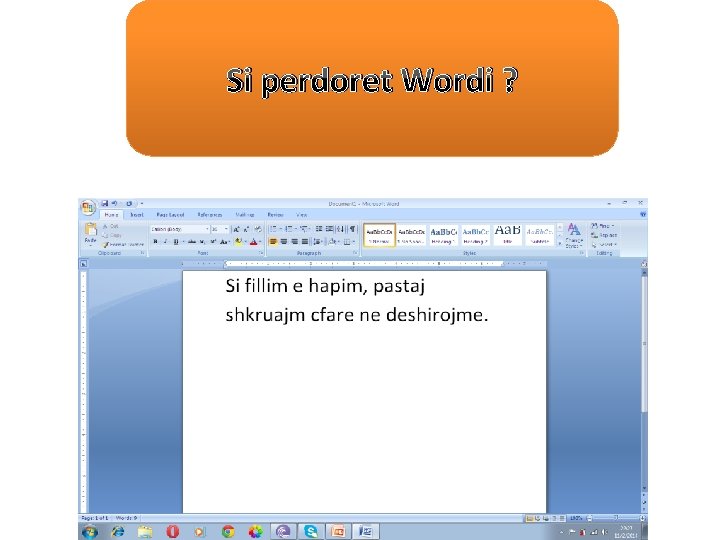The image size is (720, 540).
Task: Switch to the Page Layout tab
Action: point(170,214)
